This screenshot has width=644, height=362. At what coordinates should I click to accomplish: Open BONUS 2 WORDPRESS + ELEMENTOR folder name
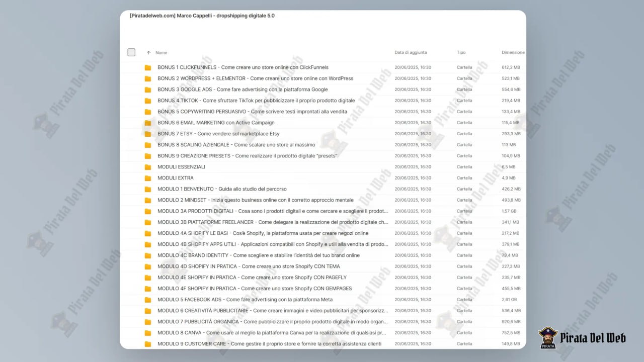pos(255,78)
